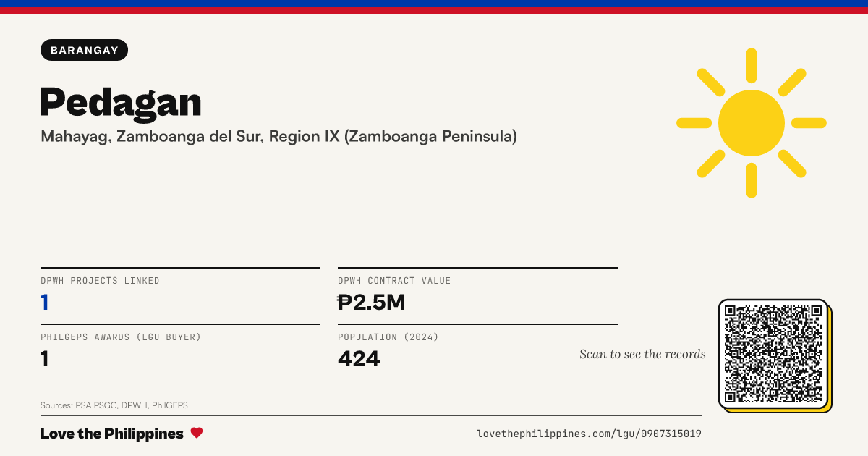868x456 pixels.
Task: Click the PHILGEPS AWARDS (LGU BUYER) label
Action: (121, 337)
